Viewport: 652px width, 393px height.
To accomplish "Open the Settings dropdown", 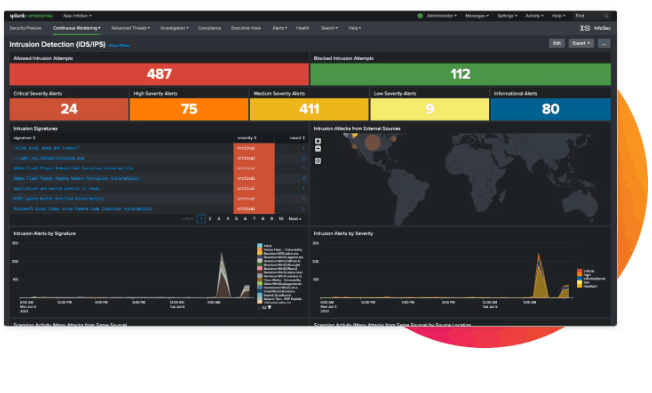I will click(x=507, y=16).
